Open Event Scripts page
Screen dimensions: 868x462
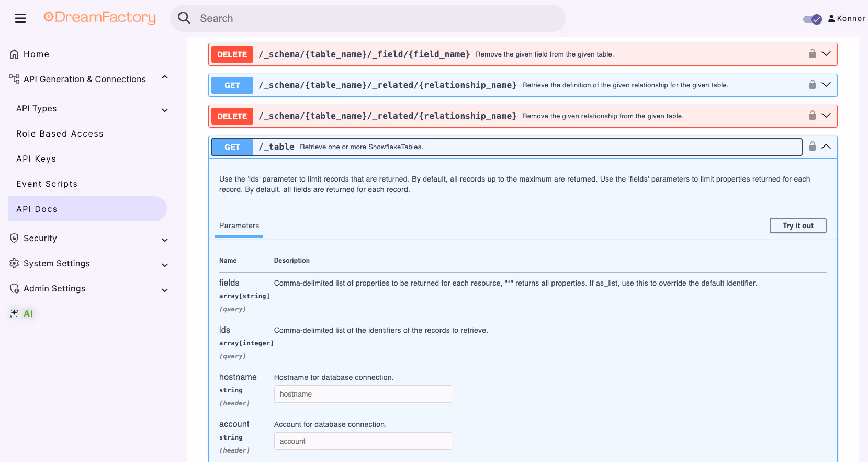pyautogui.click(x=47, y=184)
